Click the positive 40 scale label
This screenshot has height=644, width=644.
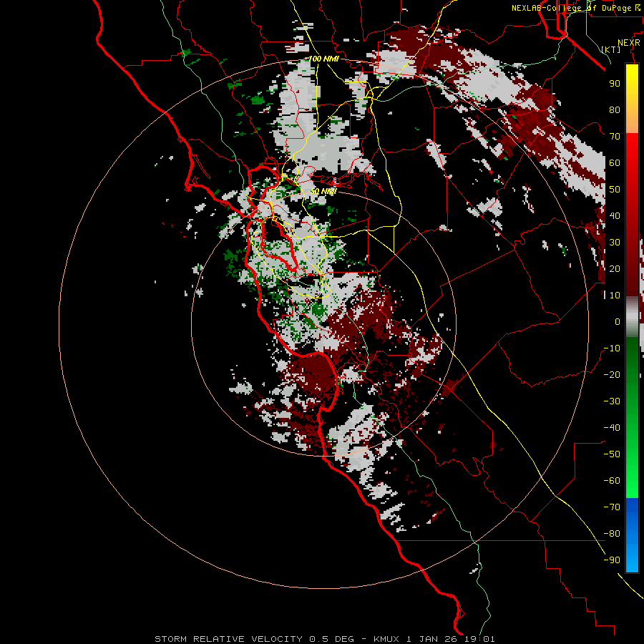point(615,215)
